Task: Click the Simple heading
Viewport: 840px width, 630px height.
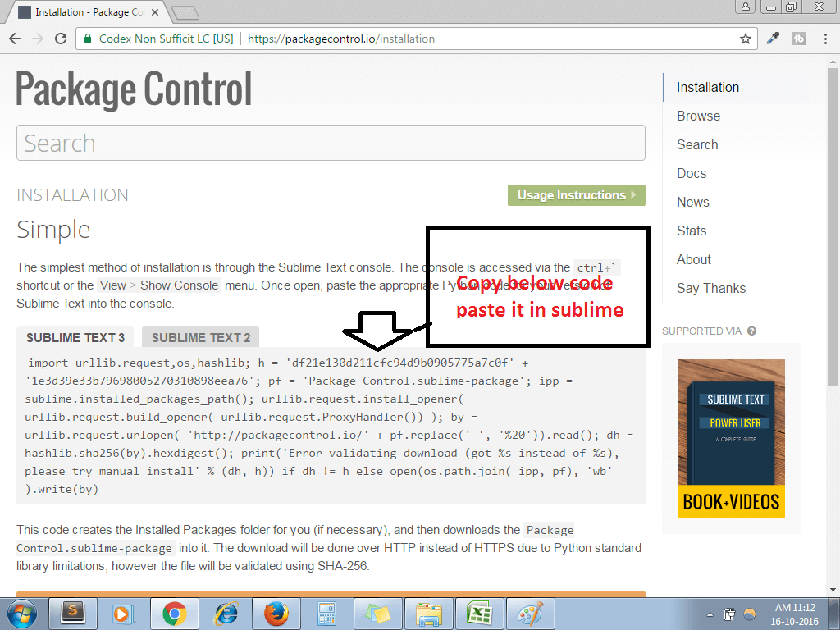Action: 53,230
